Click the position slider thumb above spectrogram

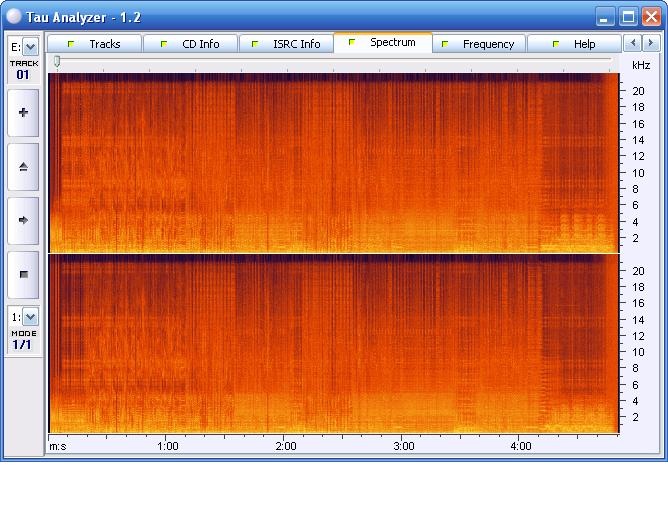[57, 62]
